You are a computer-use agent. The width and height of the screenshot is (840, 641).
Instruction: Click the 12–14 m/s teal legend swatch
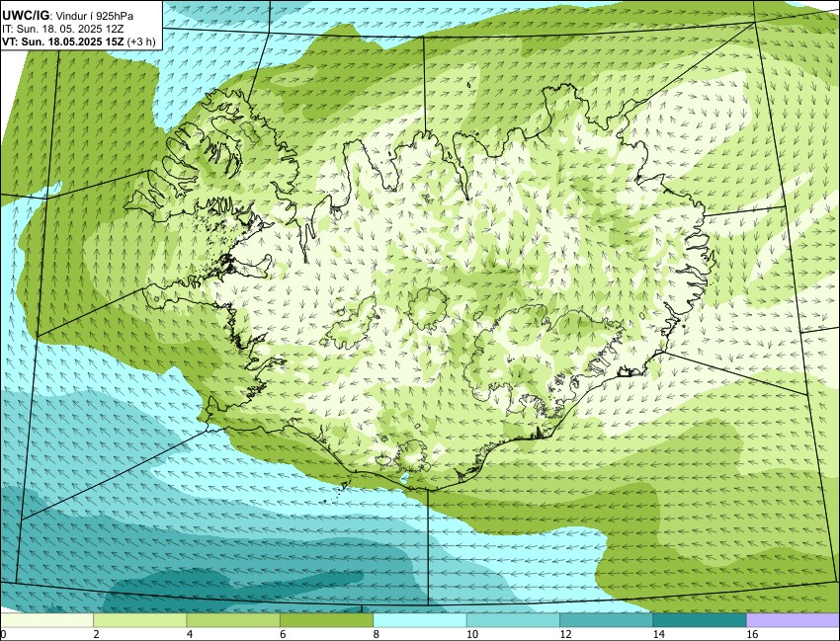point(606,620)
